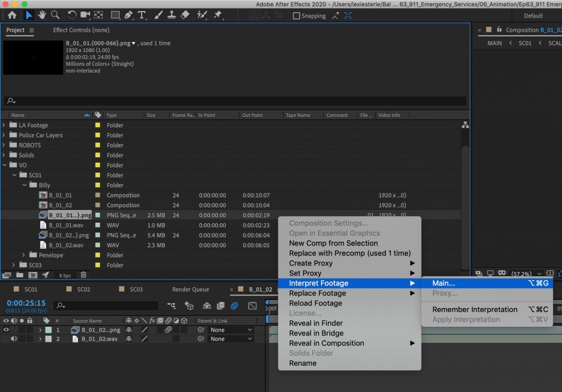The image size is (562, 392).
Task: Select the Puppet Pin tool
Action: [218, 15]
